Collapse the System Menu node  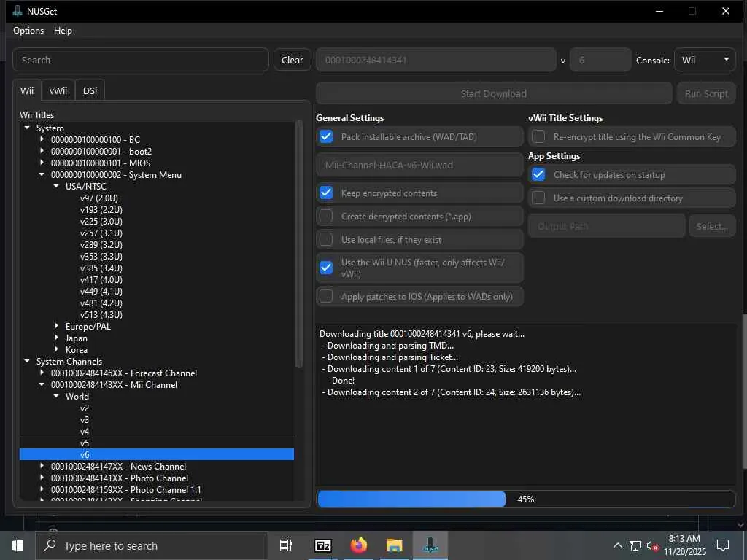tap(42, 175)
